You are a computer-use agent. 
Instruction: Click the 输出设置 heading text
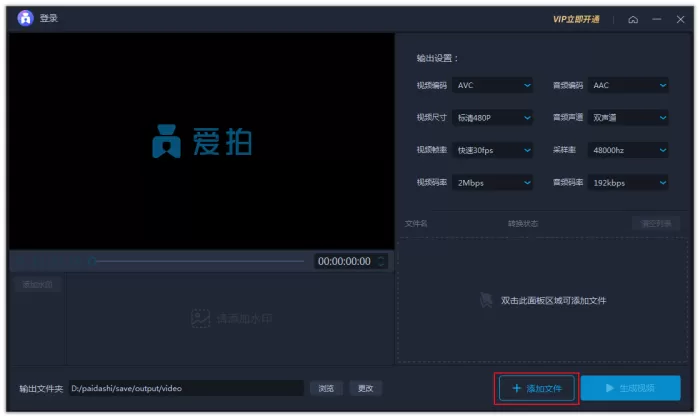(437, 59)
